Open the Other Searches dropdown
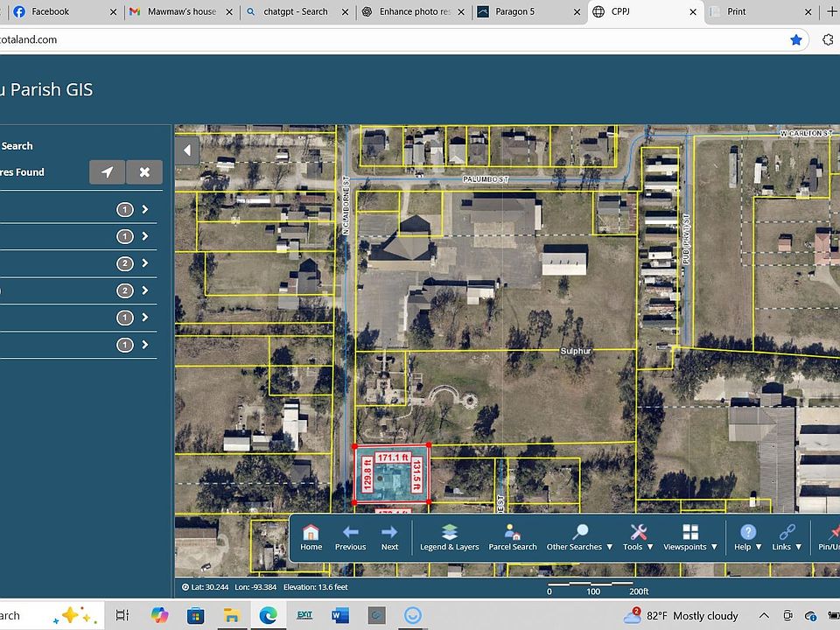The width and height of the screenshot is (840, 630). click(579, 536)
